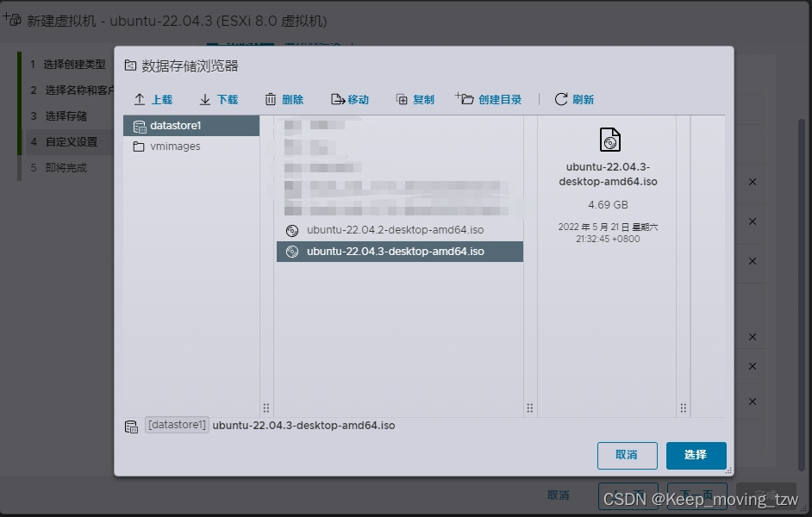
Task: Cancel the datastore browser with 取消
Action: 627,455
